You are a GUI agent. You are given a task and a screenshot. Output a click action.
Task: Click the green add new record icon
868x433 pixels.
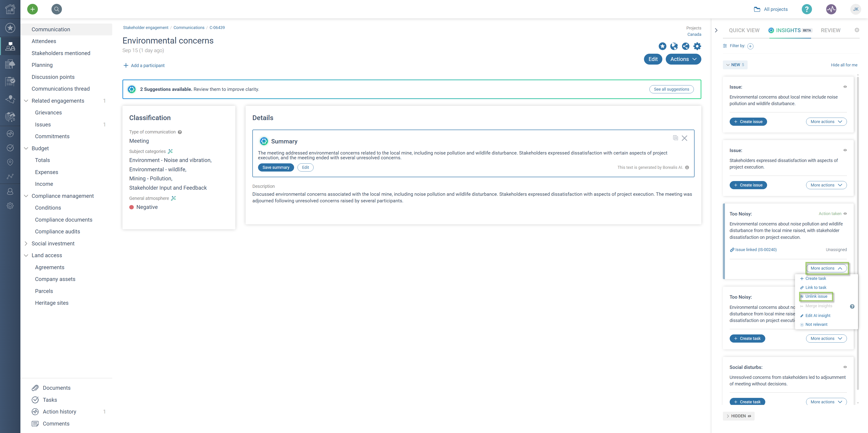(x=32, y=9)
